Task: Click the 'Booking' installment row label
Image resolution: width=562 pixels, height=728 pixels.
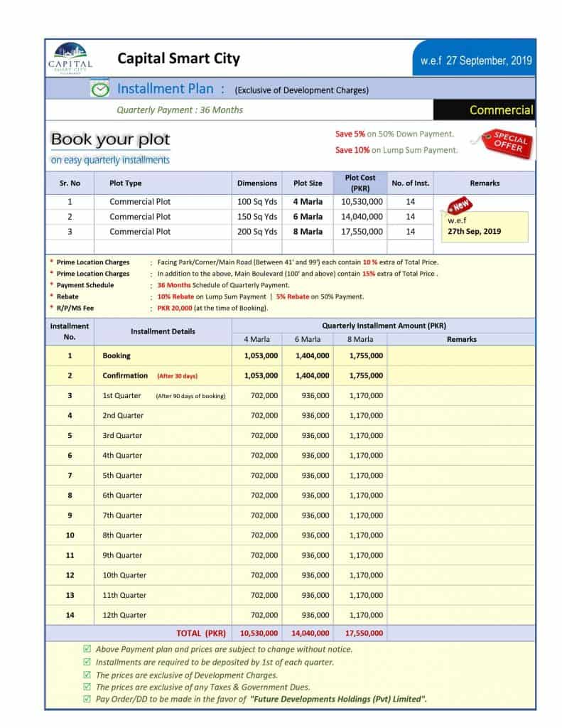Action: [x=117, y=355]
